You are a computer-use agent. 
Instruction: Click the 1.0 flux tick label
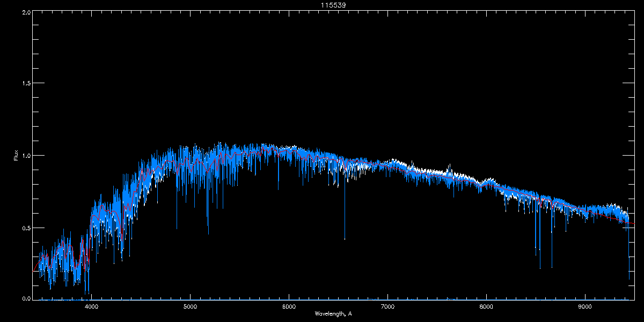pyautogui.click(x=26, y=156)
